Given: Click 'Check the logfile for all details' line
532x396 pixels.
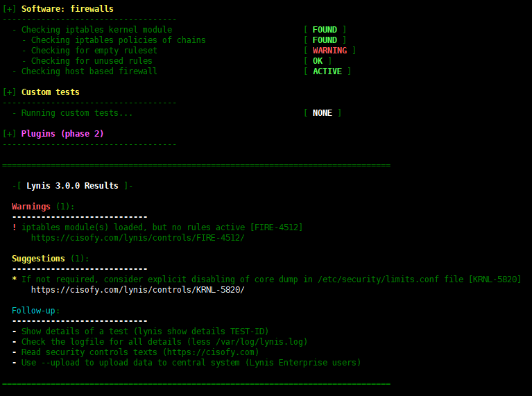Looking at the screenshot, I should pos(164,342).
